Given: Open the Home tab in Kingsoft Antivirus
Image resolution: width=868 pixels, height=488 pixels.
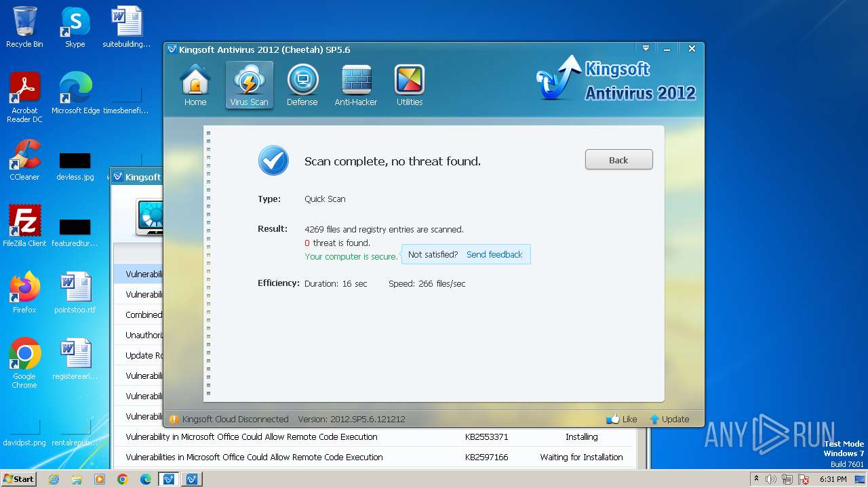Looking at the screenshot, I should pyautogui.click(x=195, y=85).
